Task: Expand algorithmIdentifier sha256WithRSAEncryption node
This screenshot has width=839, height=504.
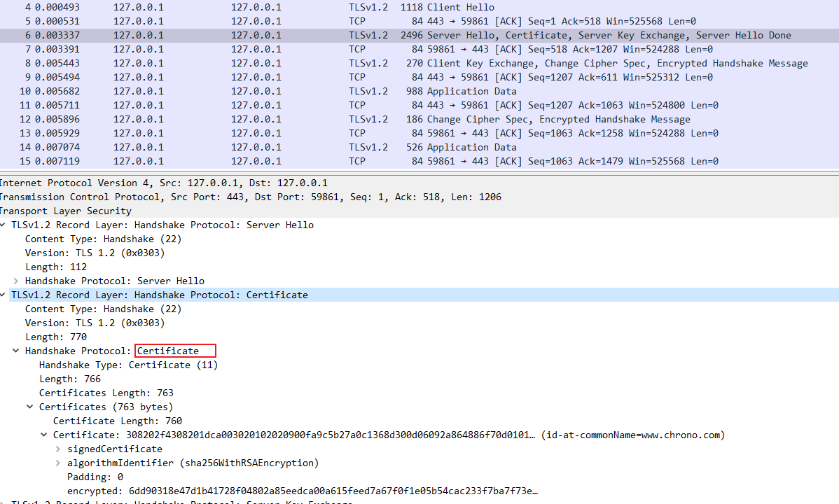Action: click(57, 463)
